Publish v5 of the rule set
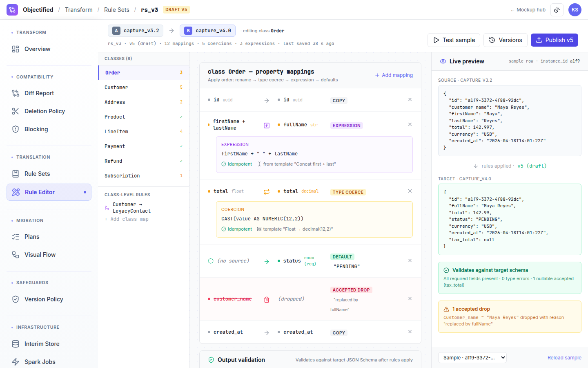Screen dimensions: 588x368 [555, 40]
